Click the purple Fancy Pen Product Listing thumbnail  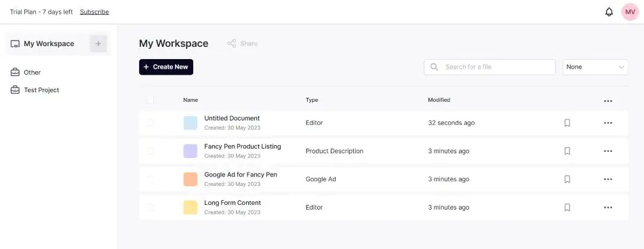(x=190, y=151)
